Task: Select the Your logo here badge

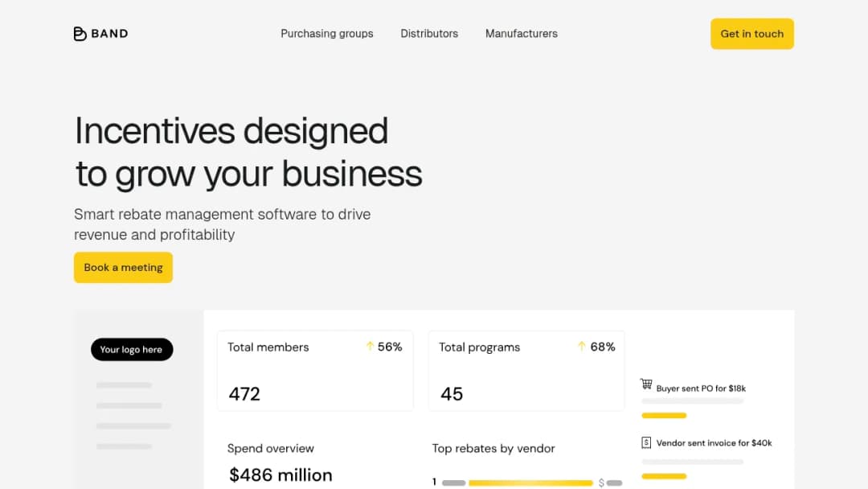Action: [132, 349]
